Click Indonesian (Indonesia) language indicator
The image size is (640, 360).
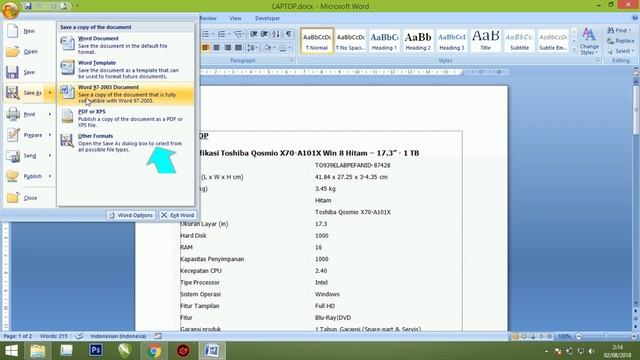pyautogui.click(x=118, y=336)
